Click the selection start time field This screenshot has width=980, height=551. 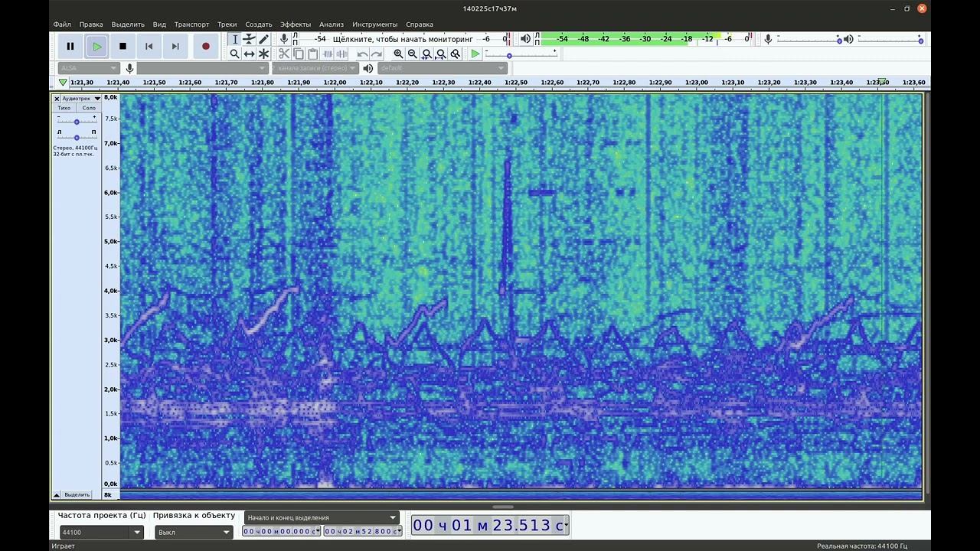[x=281, y=531]
